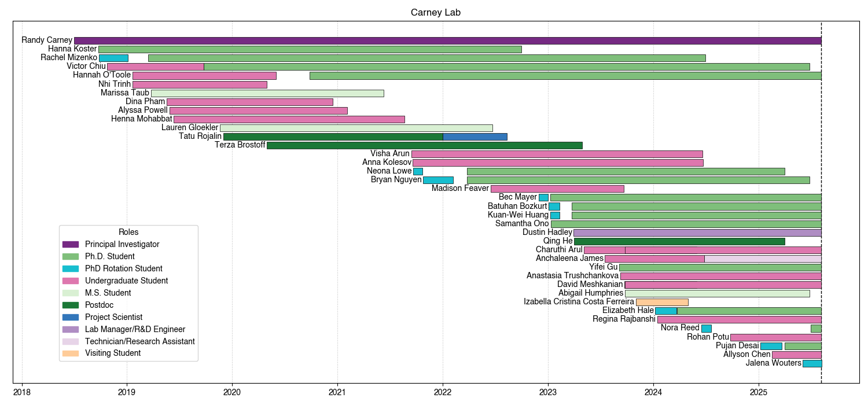The image size is (868, 405).
Task: Select Qing He's postdoc bar
Action: pyautogui.click(x=679, y=241)
